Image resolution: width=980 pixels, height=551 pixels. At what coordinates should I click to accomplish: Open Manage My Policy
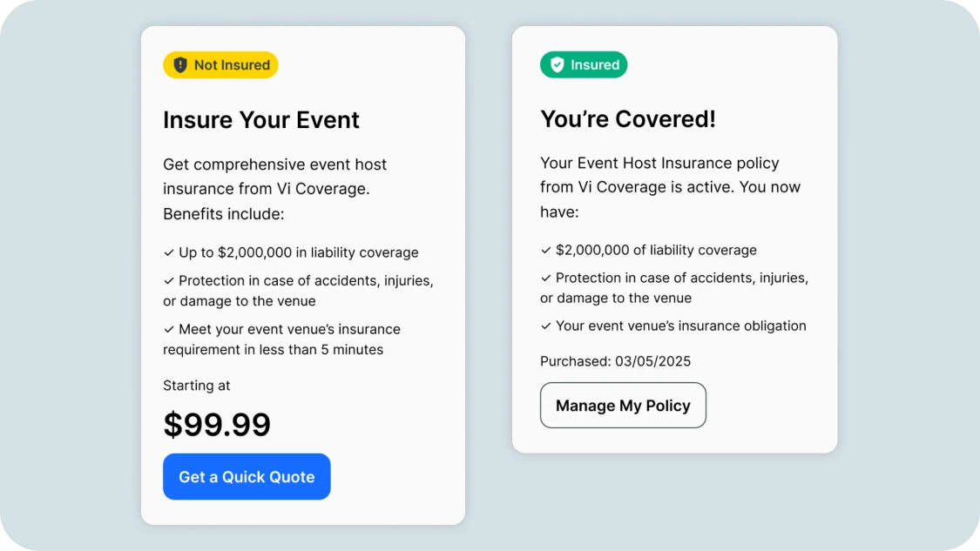(623, 405)
